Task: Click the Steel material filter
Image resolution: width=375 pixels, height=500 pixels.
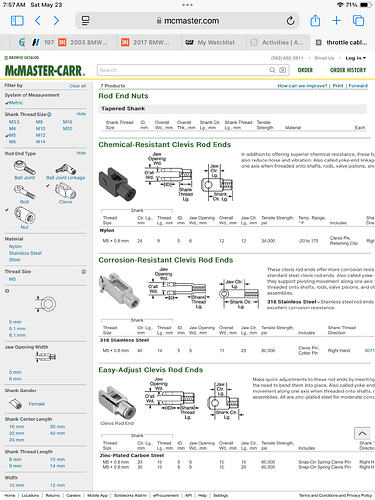Action: 14,260
